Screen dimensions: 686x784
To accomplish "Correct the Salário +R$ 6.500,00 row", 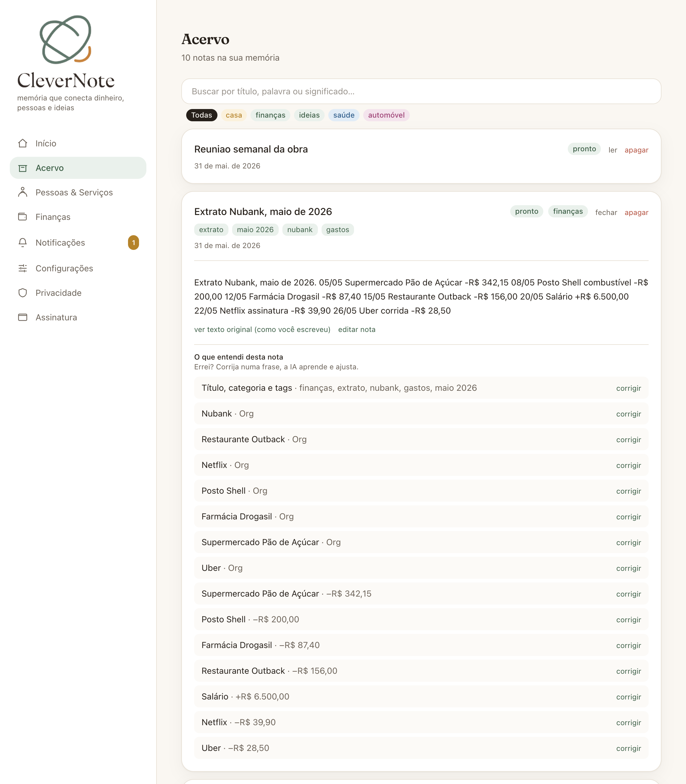I will point(628,696).
